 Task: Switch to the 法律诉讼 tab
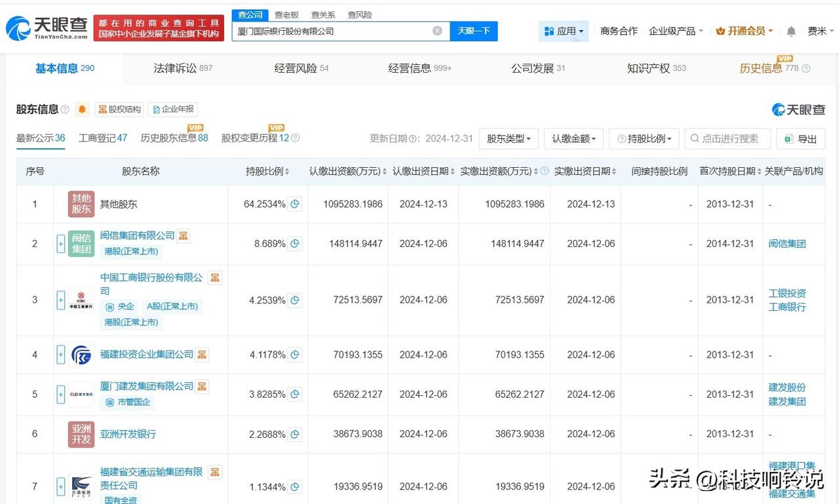183,68
